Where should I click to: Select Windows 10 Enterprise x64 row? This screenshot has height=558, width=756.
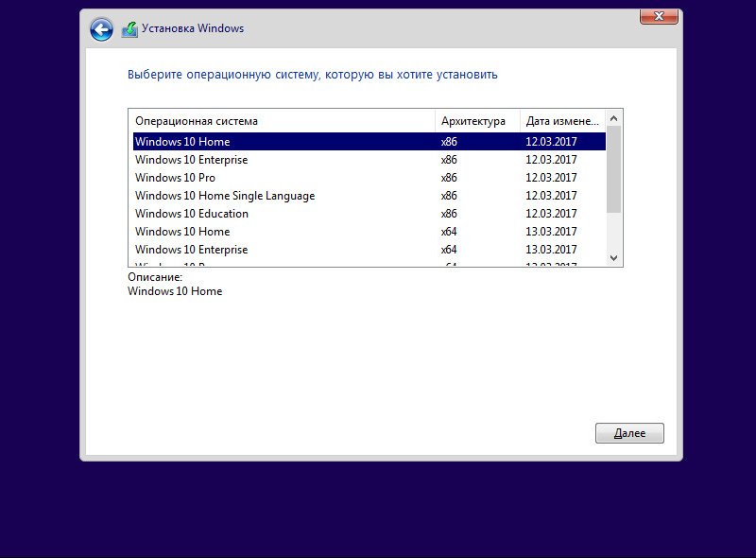[x=369, y=249]
